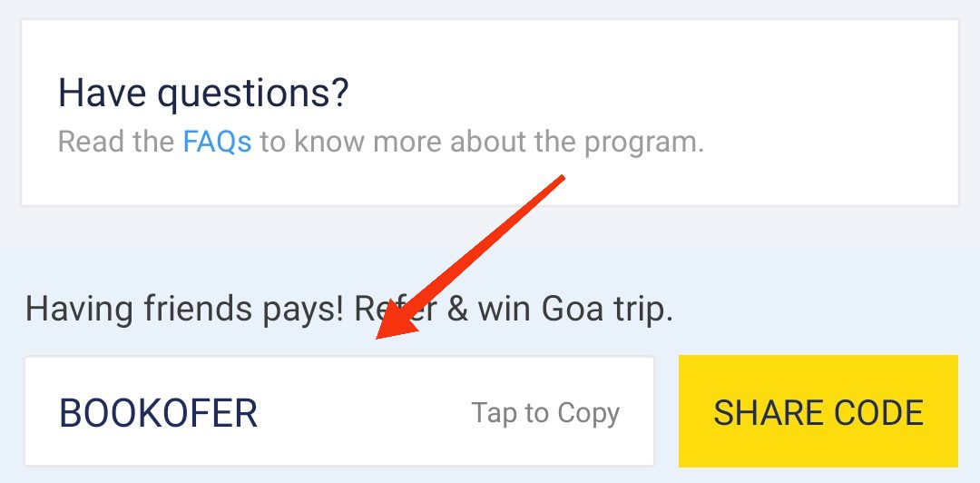Screen dimensions: 980x483
Task: Click blank area right of 'Goa trip.'
Action: click(x=817, y=310)
